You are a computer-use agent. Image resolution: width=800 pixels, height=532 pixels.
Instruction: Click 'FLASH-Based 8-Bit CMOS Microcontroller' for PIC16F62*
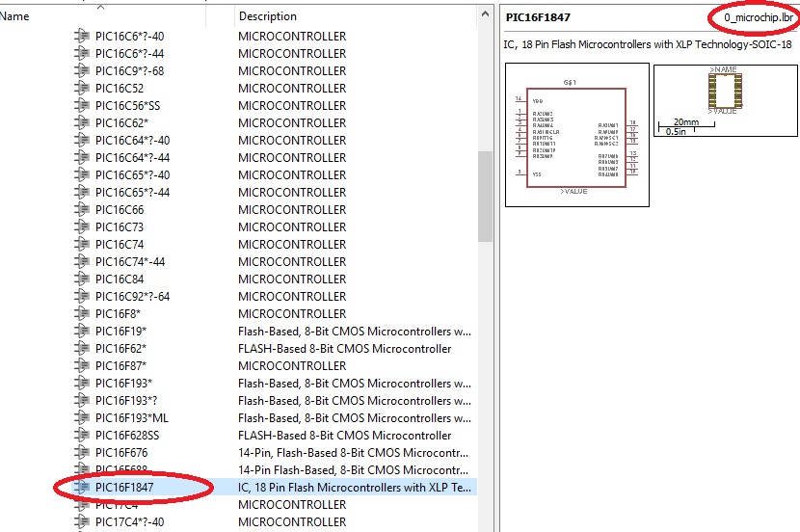[345, 348]
